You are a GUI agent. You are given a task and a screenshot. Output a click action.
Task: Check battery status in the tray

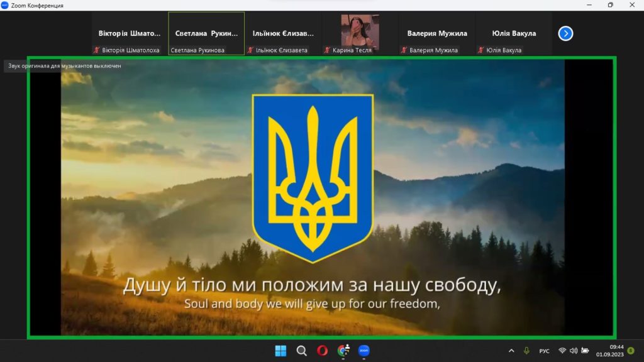[x=585, y=351]
